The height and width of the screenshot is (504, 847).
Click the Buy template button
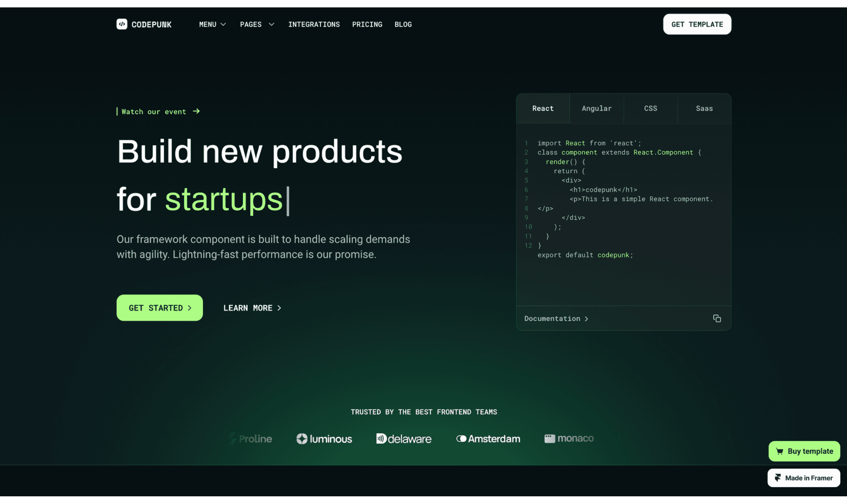click(804, 451)
